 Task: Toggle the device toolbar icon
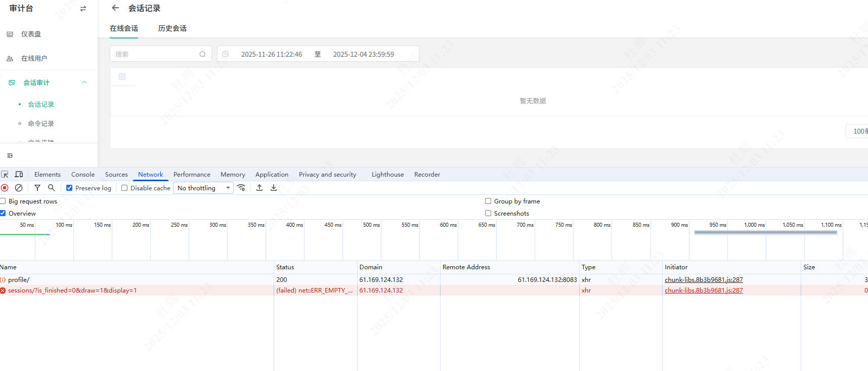pyautogui.click(x=19, y=174)
